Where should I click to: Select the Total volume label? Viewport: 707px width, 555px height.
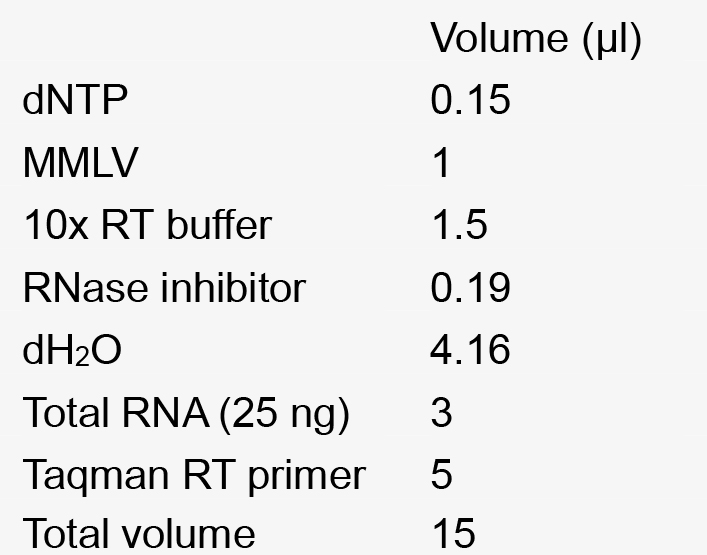coord(139,533)
